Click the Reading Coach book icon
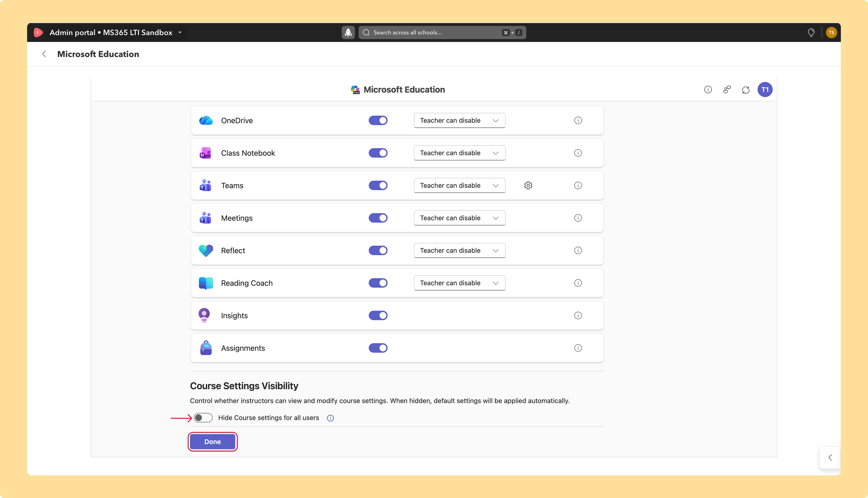 [x=206, y=283]
